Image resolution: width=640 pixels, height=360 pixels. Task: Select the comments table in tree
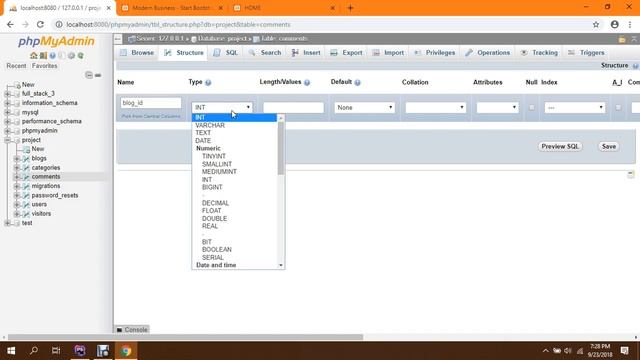coord(46,177)
